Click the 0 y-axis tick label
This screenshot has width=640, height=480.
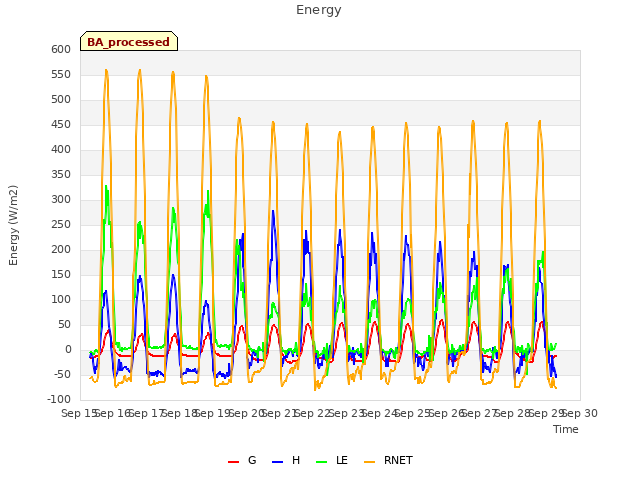[68, 350]
